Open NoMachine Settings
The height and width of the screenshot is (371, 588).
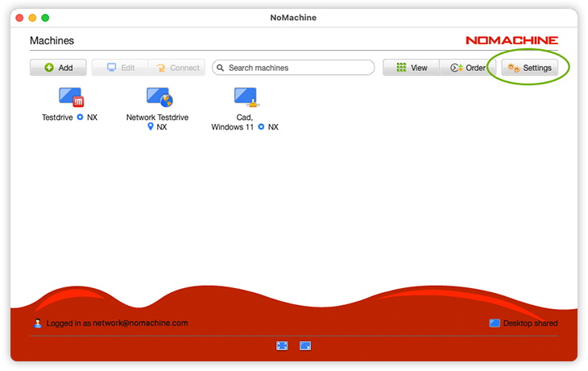point(529,68)
